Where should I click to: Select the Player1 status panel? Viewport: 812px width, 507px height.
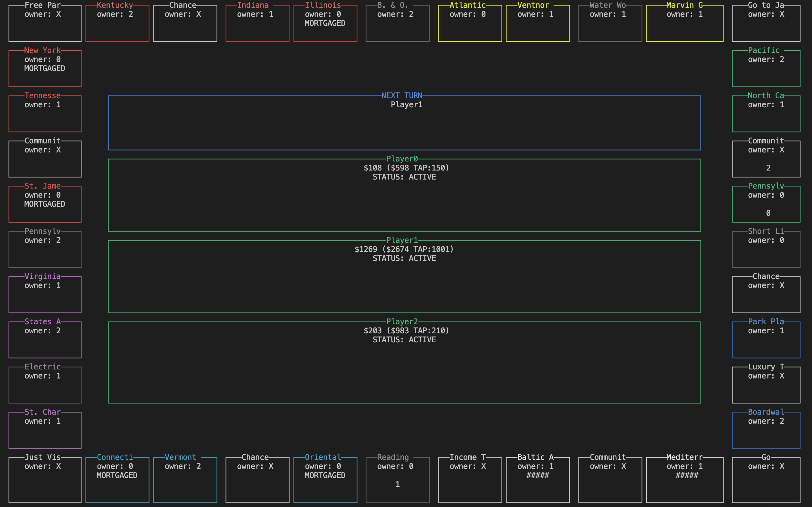(x=404, y=276)
